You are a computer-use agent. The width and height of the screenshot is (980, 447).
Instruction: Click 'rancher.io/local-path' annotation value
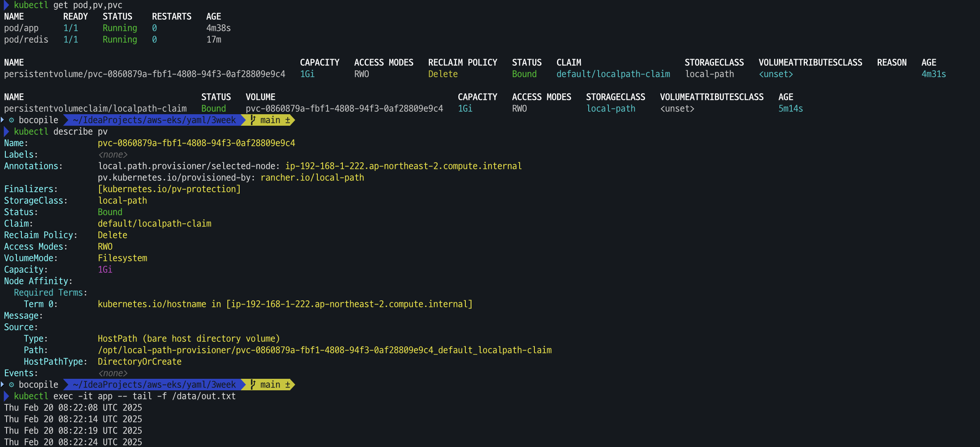[312, 178]
